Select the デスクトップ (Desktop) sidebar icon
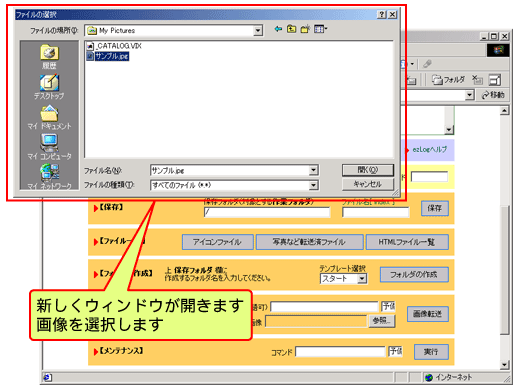The width and height of the screenshot is (513, 385). [49, 87]
